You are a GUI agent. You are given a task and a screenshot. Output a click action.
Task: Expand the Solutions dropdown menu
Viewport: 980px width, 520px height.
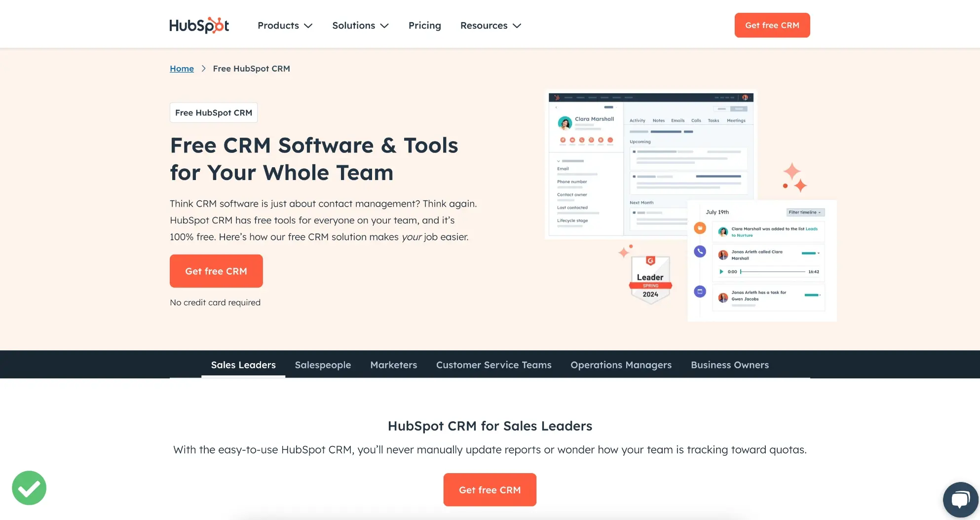[360, 25]
